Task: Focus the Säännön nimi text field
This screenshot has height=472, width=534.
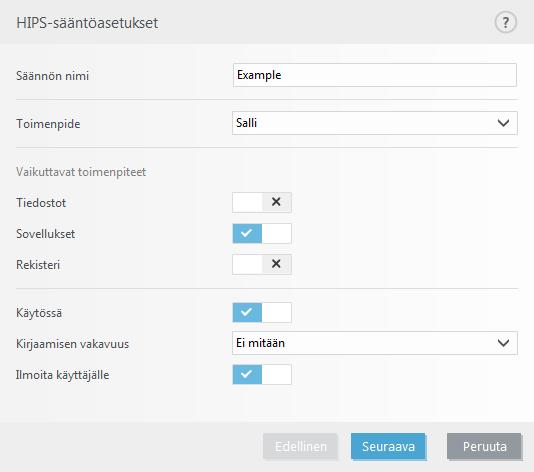Action: (375, 75)
